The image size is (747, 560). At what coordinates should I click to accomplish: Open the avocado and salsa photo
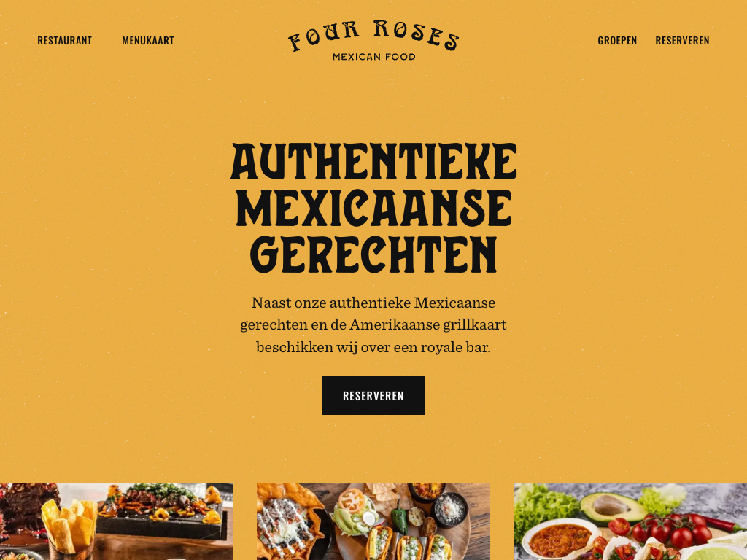[630, 522]
